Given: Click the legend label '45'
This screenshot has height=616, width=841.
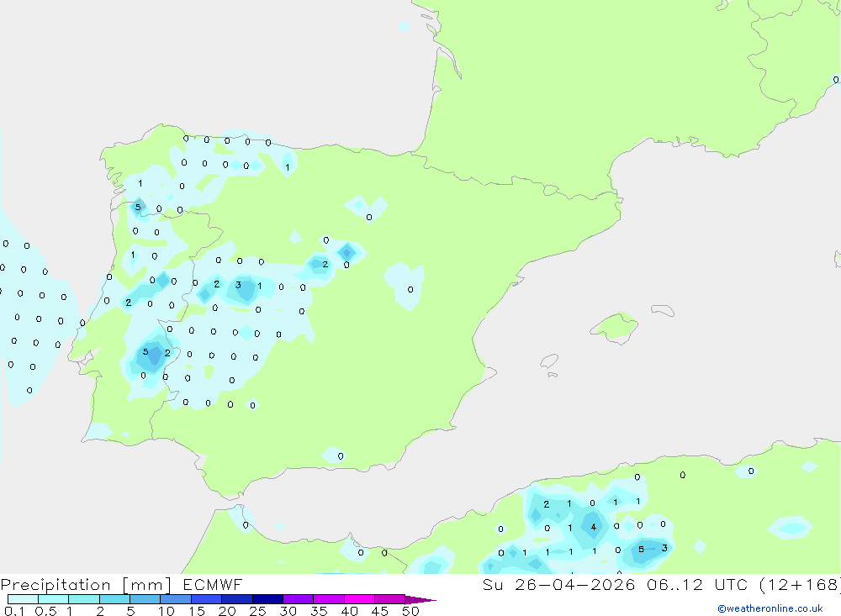Looking at the screenshot, I should [380, 611].
